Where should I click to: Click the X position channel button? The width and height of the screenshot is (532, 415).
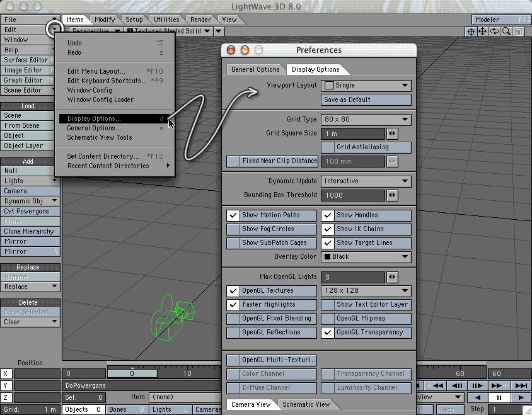point(6,373)
